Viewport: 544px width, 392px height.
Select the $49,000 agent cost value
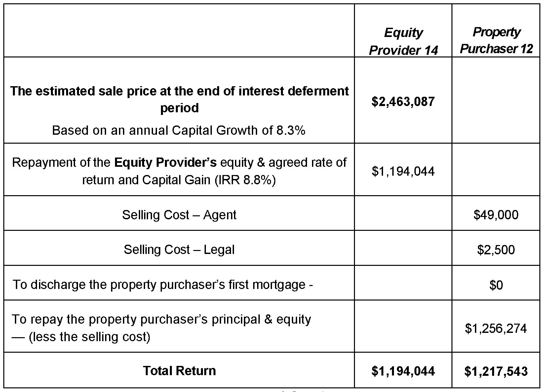(496, 215)
